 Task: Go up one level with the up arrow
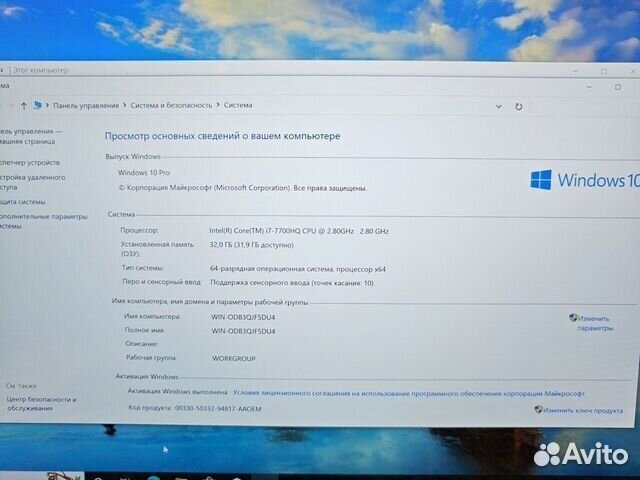pyautogui.click(x=24, y=106)
